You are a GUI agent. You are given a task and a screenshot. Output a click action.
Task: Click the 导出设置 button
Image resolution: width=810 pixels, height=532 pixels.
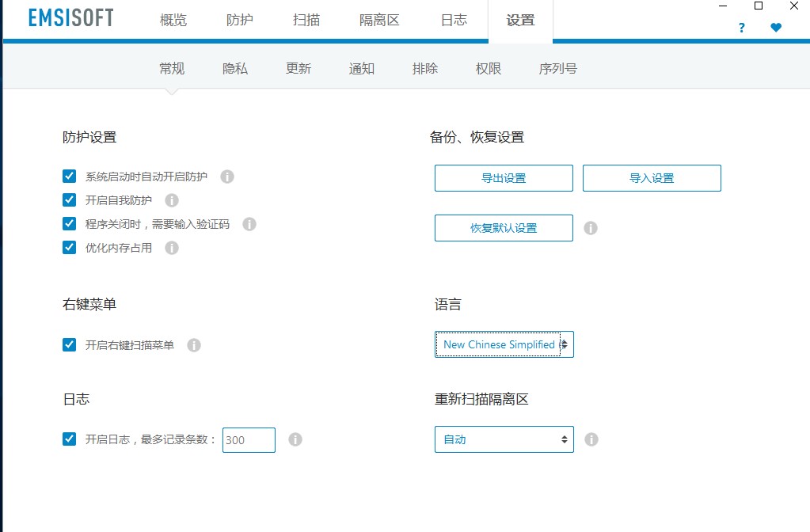tap(504, 178)
